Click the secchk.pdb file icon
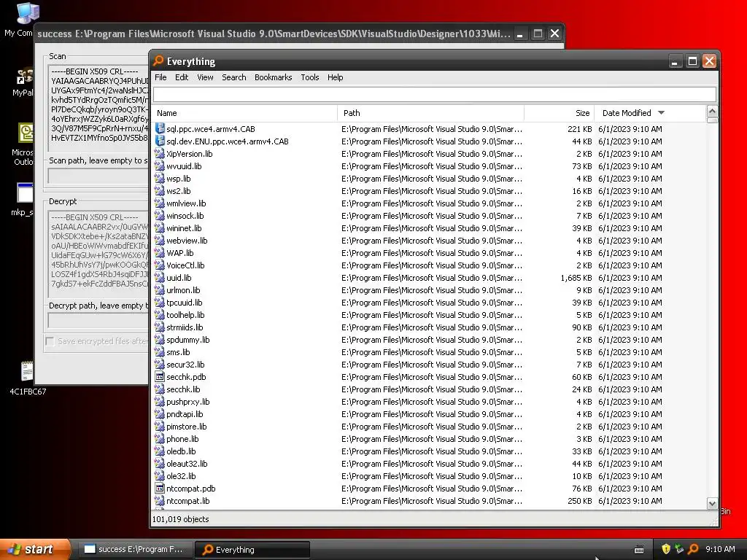The height and width of the screenshot is (560, 747). click(160, 377)
